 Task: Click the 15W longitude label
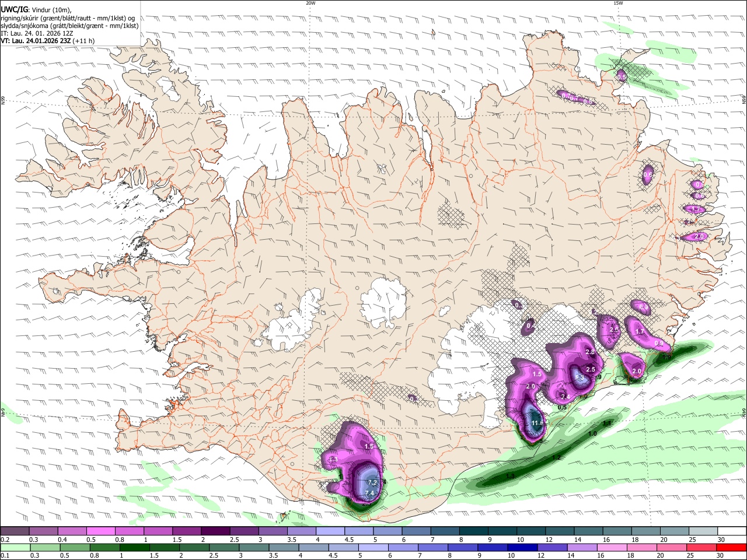[x=618, y=3]
